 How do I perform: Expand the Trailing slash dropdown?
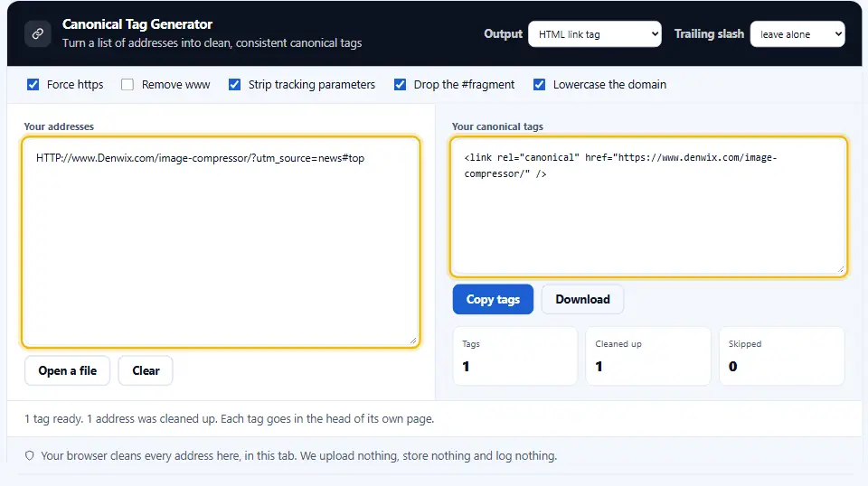(797, 34)
